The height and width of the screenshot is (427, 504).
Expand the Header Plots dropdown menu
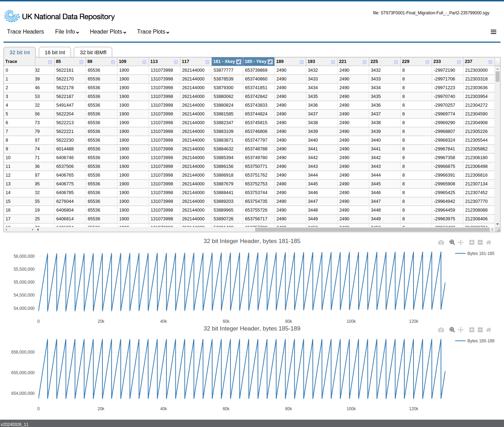tap(108, 32)
